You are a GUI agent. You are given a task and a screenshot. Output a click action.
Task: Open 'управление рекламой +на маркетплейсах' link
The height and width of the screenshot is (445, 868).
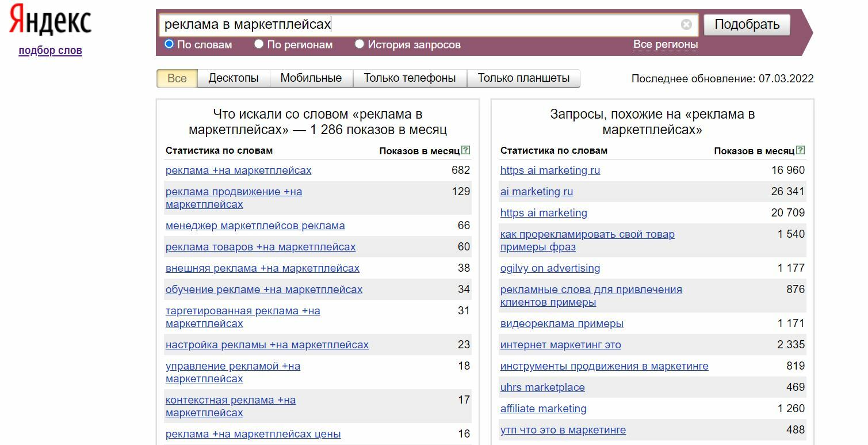pyautogui.click(x=233, y=372)
